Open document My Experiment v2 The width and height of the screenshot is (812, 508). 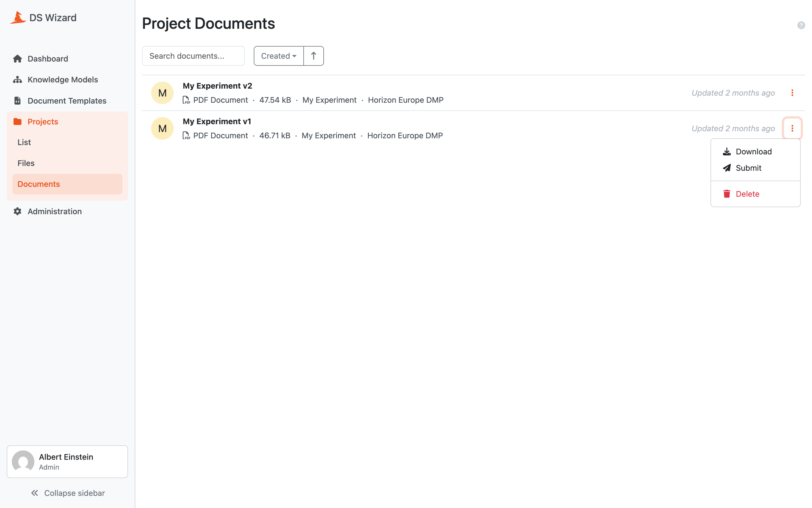coord(217,86)
